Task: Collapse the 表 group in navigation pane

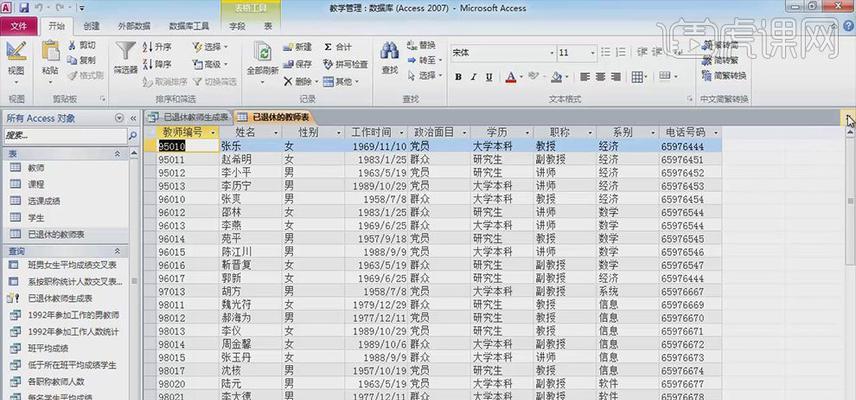Action: click(x=117, y=154)
